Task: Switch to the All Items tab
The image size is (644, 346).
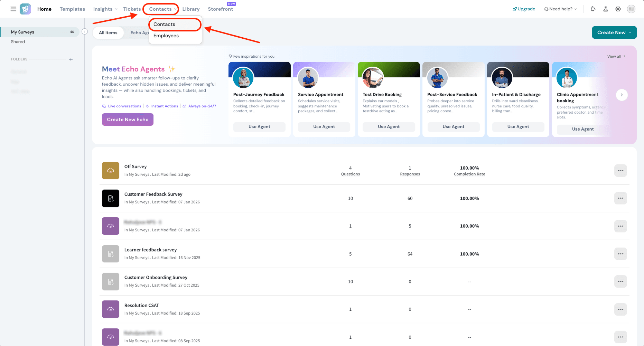Action: 108,33
